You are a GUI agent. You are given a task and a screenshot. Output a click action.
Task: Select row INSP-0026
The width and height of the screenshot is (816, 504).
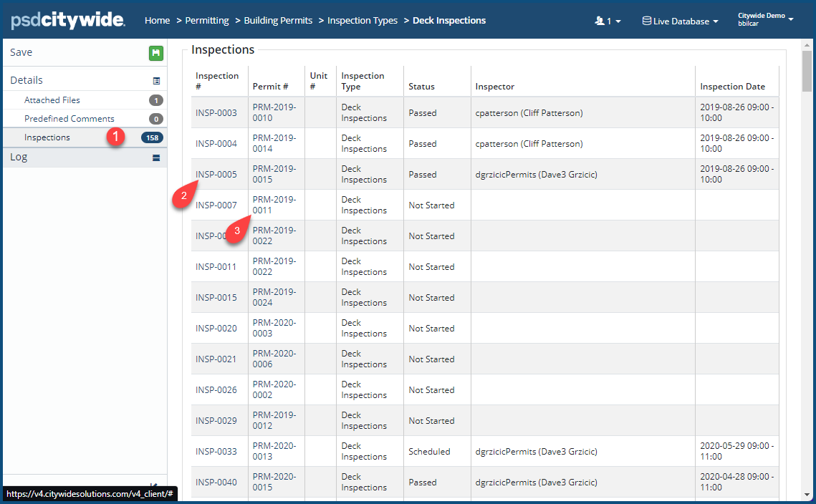[x=485, y=389]
